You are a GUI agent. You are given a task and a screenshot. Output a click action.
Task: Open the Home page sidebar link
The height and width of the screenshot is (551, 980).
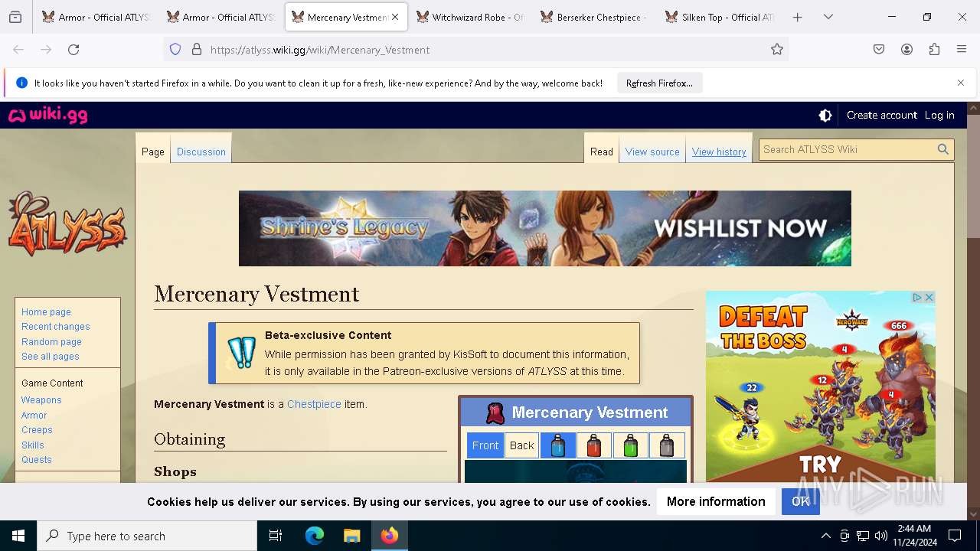click(46, 312)
